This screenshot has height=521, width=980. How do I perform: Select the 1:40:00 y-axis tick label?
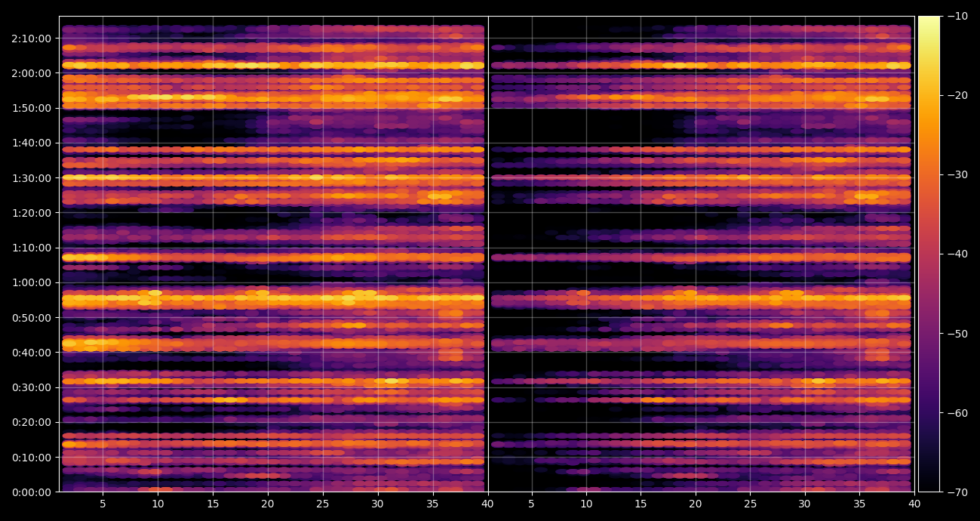click(32, 143)
